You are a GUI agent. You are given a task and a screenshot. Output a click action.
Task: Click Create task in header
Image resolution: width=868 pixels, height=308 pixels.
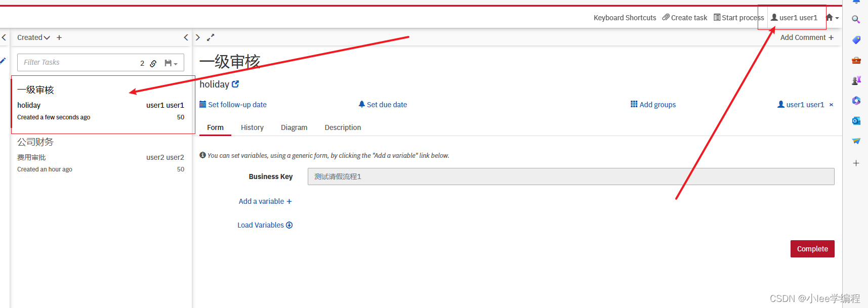[x=684, y=18]
